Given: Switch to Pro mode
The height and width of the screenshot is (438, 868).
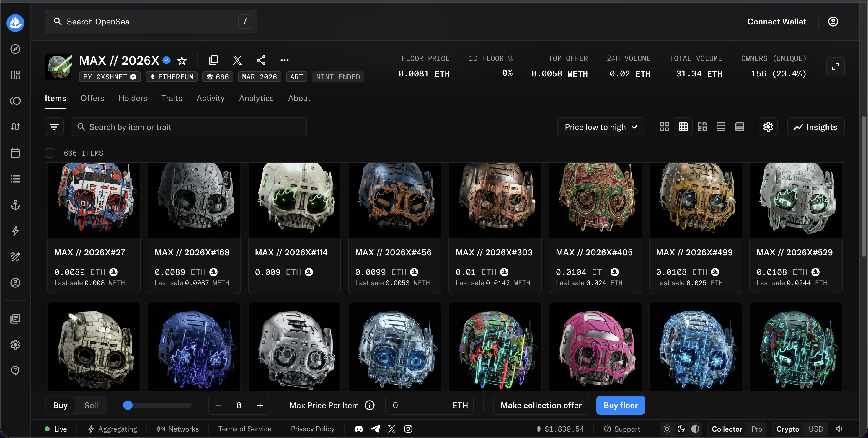Looking at the screenshot, I should click(x=756, y=429).
